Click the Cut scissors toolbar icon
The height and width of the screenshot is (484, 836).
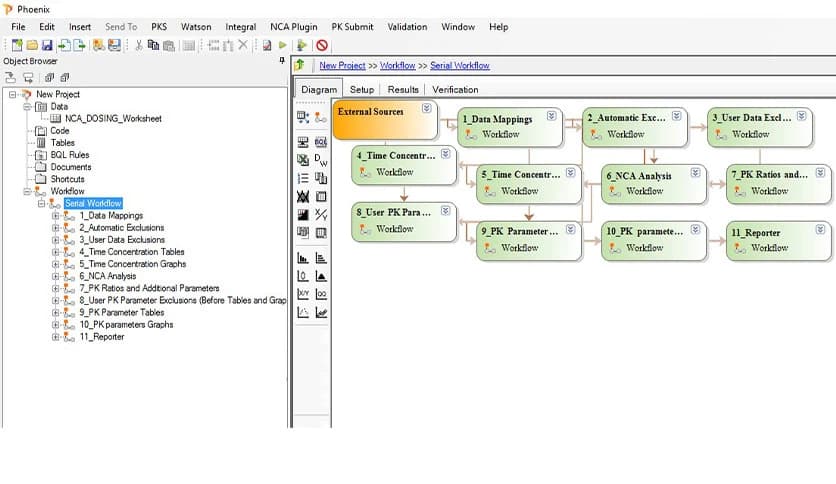coord(138,45)
